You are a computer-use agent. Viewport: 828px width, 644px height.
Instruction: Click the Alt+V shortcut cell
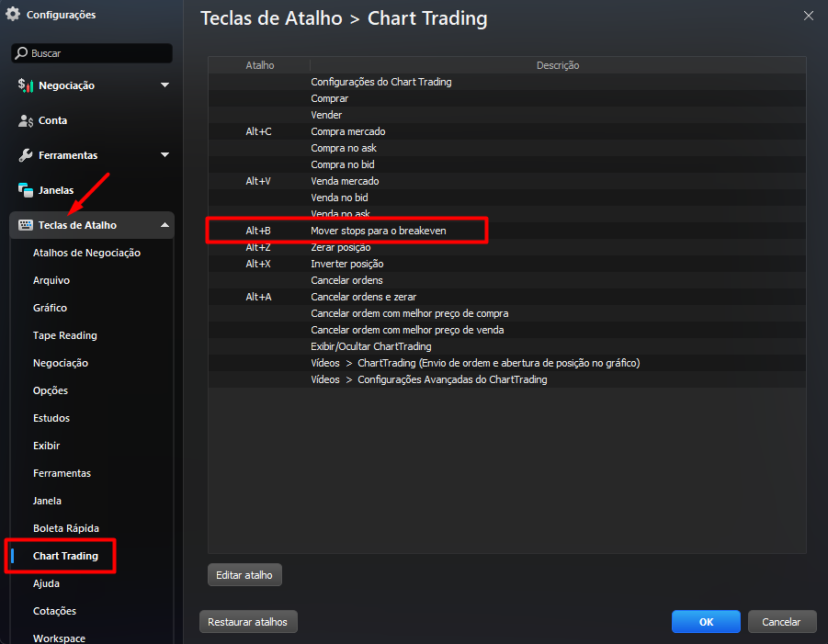point(258,181)
